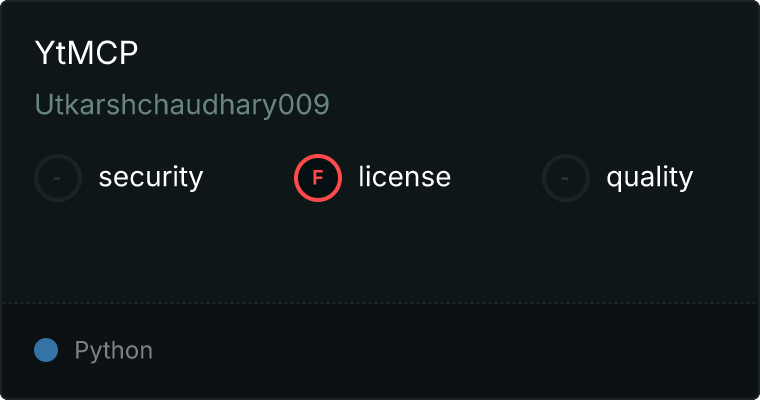Select the license label text

pyautogui.click(x=405, y=176)
